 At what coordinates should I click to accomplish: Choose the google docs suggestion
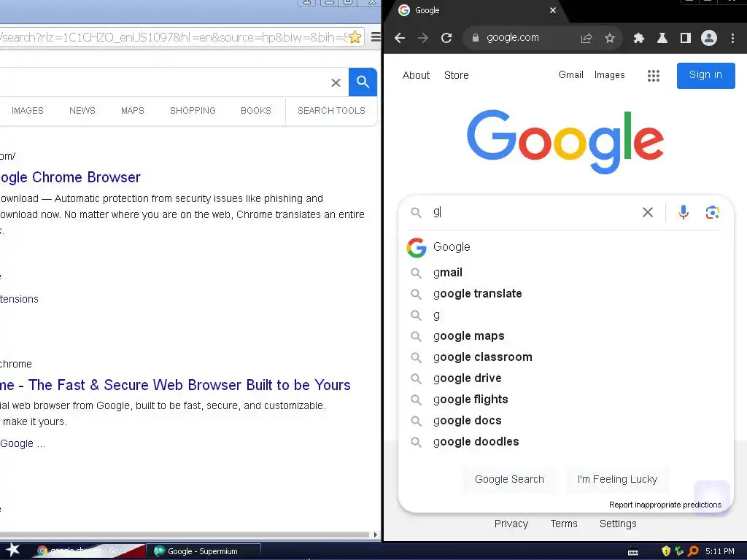pyautogui.click(x=565, y=421)
